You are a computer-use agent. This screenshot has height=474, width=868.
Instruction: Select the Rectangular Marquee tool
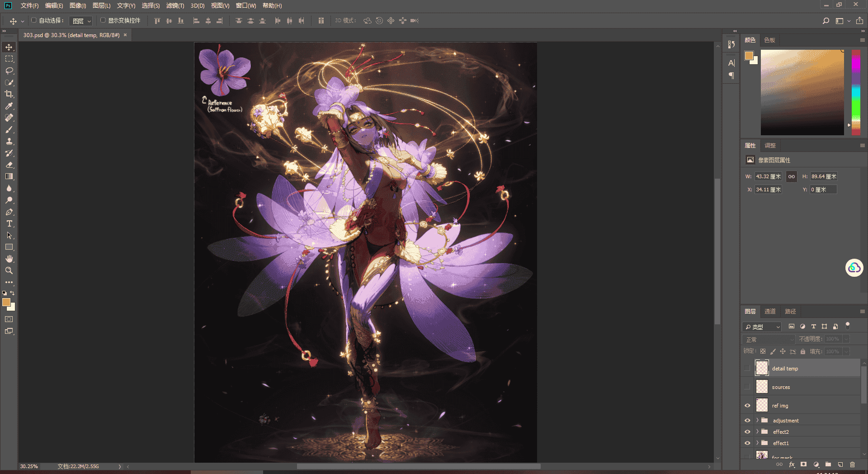click(9, 59)
